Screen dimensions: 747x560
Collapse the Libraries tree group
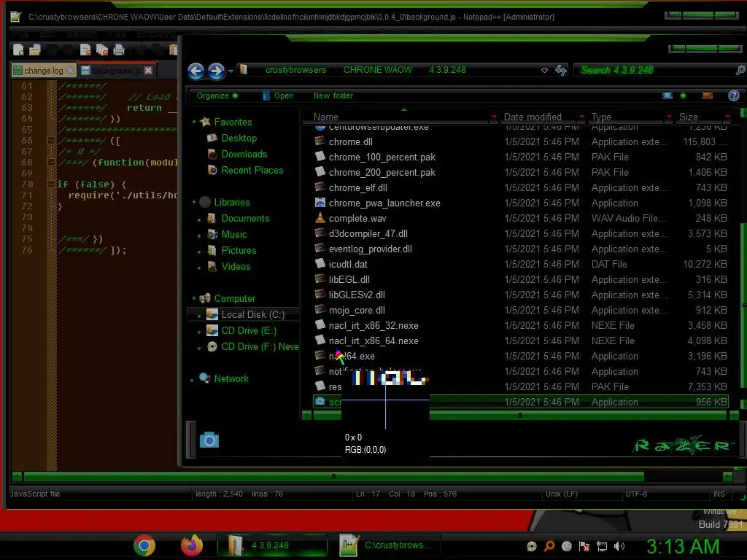(194, 203)
